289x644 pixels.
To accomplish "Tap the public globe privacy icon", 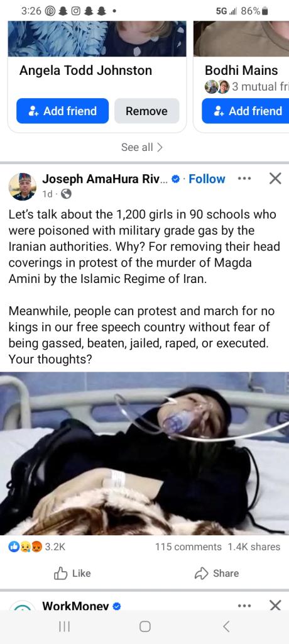I will [66, 194].
